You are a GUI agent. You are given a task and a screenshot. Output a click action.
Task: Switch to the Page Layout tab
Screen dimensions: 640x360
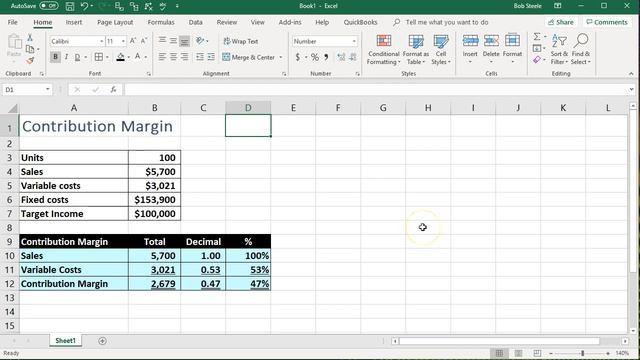[115, 22]
